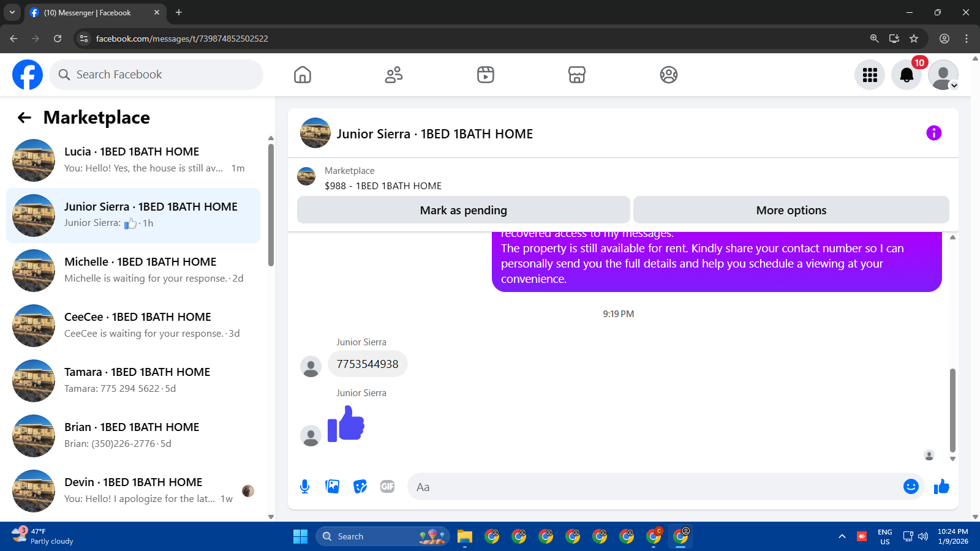Open the Marketplace storefront icon
The image size is (980, 551).
tap(577, 75)
